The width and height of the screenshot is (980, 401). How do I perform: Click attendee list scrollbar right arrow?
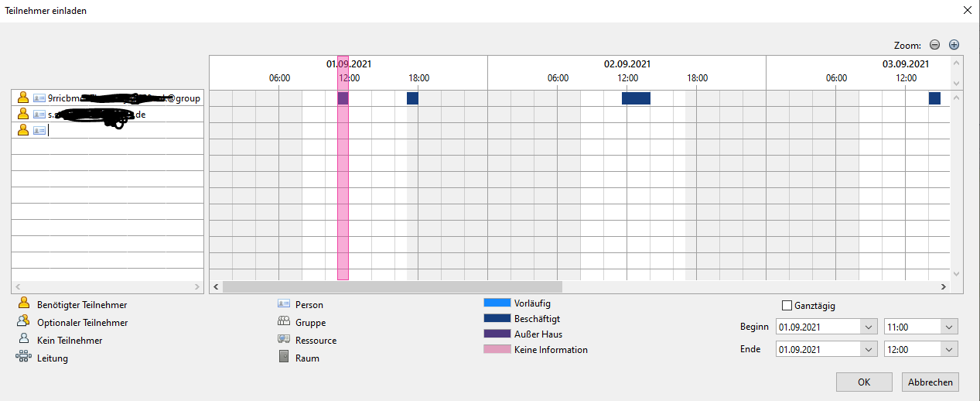coord(196,286)
